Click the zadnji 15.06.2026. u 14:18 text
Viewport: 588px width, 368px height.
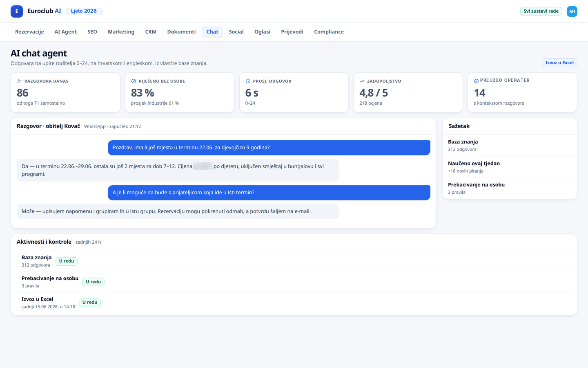point(48,307)
